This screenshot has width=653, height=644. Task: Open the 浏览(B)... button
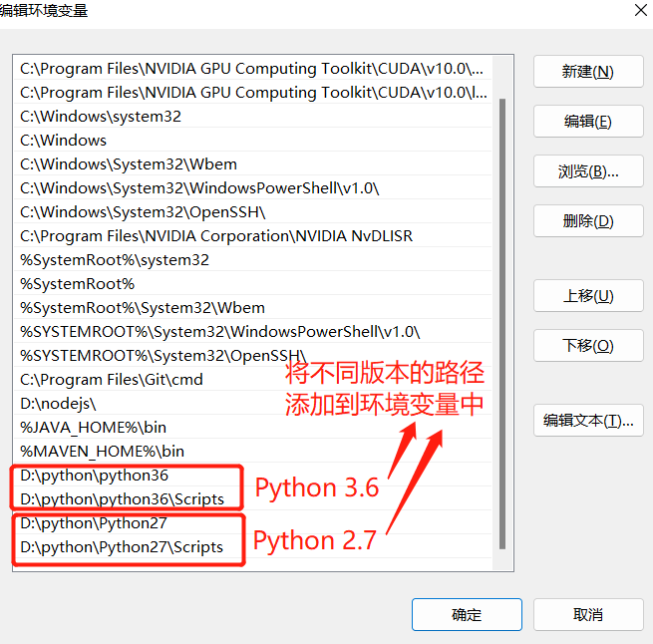coord(588,171)
